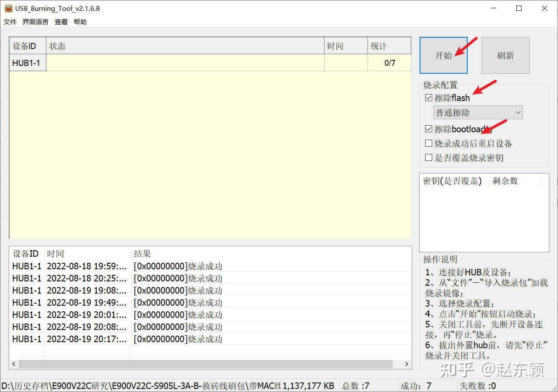Click the 密钥(是否覆盖) panel header
This screenshot has height=392, width=558.
(x=453, y=181)
